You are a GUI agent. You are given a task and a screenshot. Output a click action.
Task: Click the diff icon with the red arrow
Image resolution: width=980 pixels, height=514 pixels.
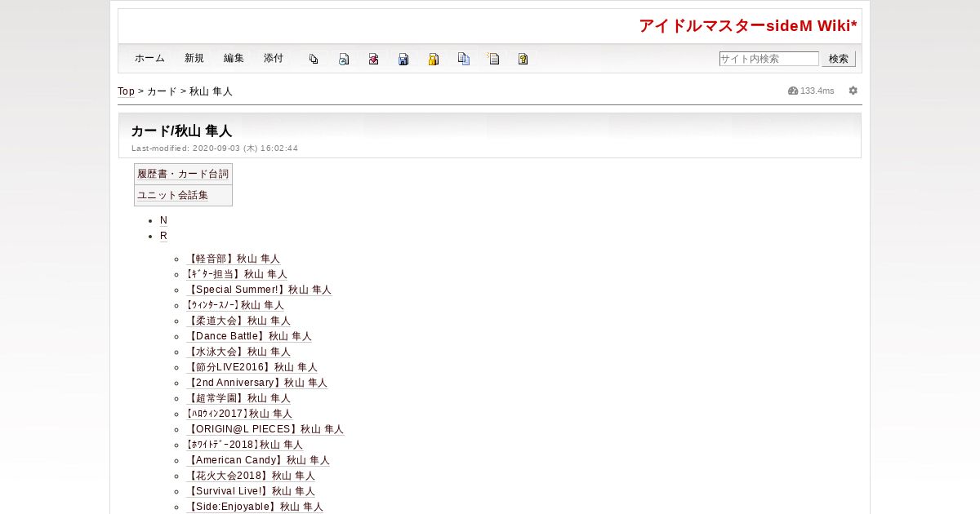pos(373,59)
